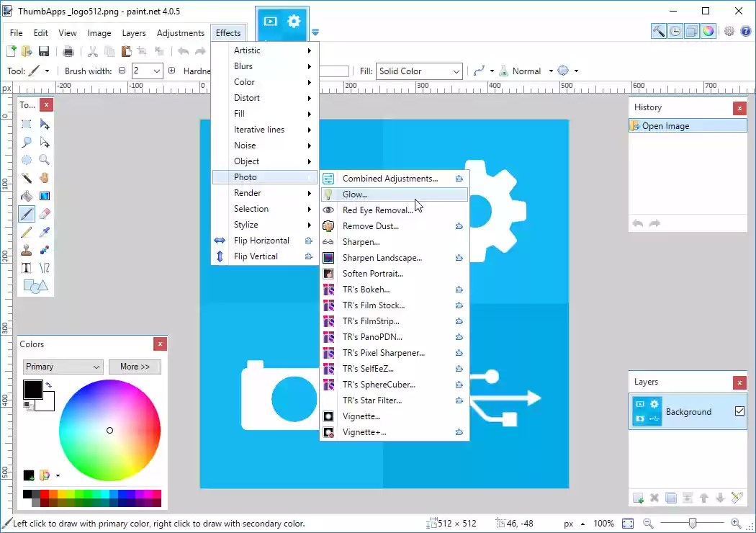Choose the Eraser tool
This screenshot has width=756, height=533.
point(45,214)
